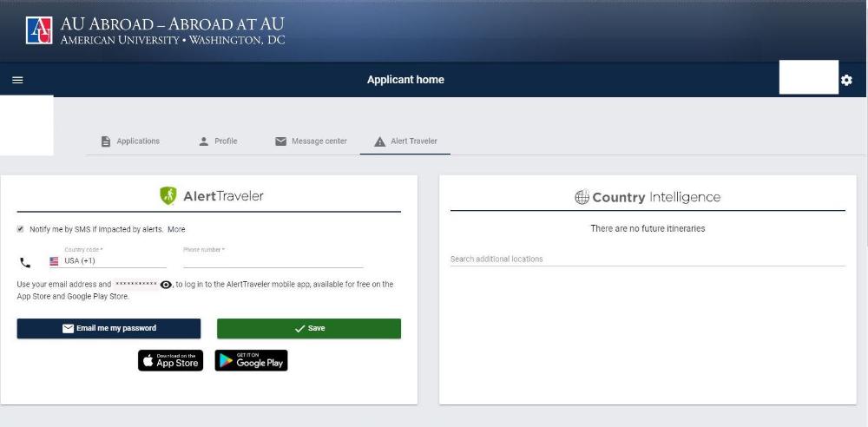Click the More link beside SMS notification
Screen dimensions: 868x427
[176, 229]
